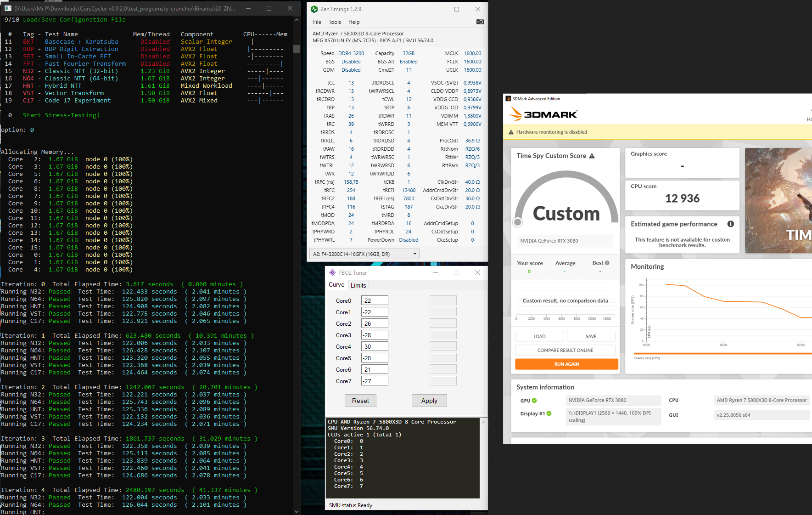The image size is (812, 515).
Task: Click the VDIMM voltage value 1,3800V
Action: [x=472, y=116]
